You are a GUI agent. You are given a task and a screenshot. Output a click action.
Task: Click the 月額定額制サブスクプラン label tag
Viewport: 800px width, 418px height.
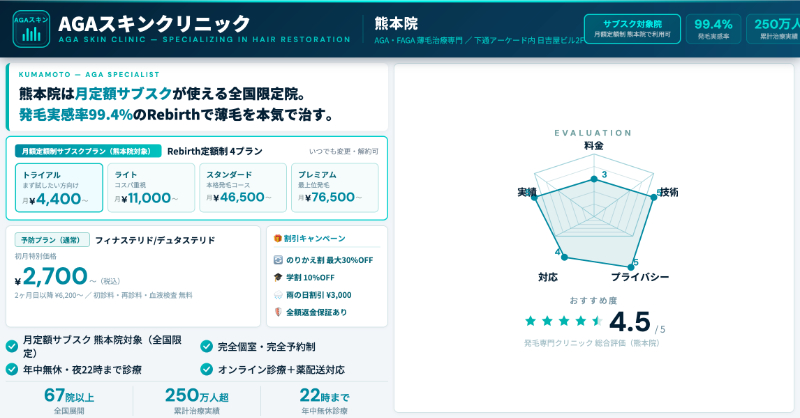click(x=88, y=151)
